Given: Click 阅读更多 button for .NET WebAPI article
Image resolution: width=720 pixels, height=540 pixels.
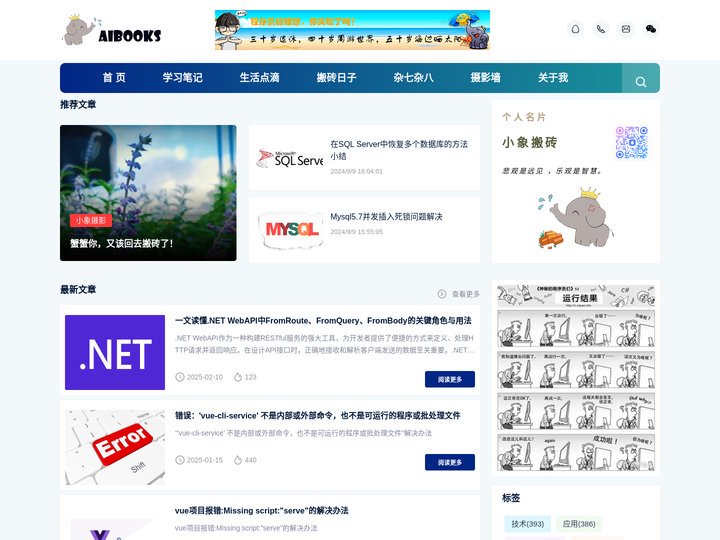Looking at the screenshot, I should 450,379.
